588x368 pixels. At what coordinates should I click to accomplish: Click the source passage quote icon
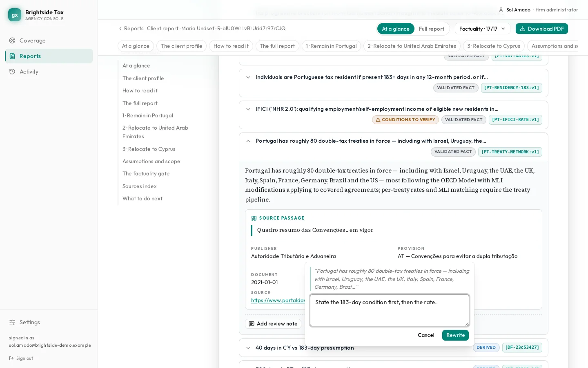point(254,218)
